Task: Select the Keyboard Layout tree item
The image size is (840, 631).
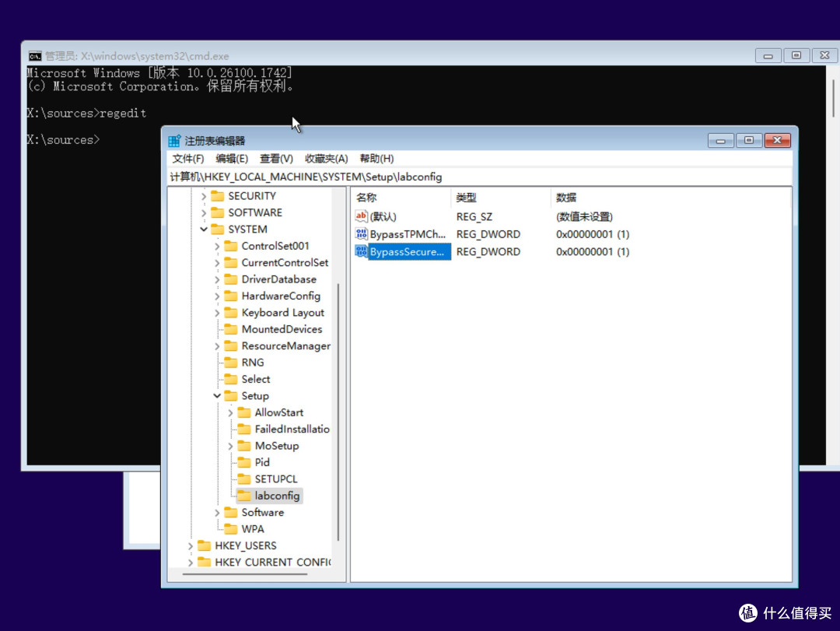Action: click(x=283, y=313)
